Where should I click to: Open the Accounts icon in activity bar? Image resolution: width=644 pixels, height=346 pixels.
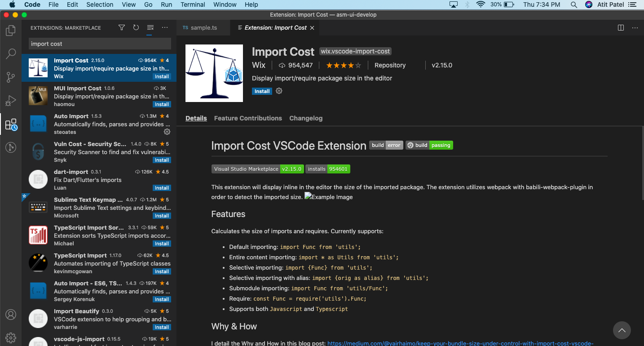click(x=11, y=315)
